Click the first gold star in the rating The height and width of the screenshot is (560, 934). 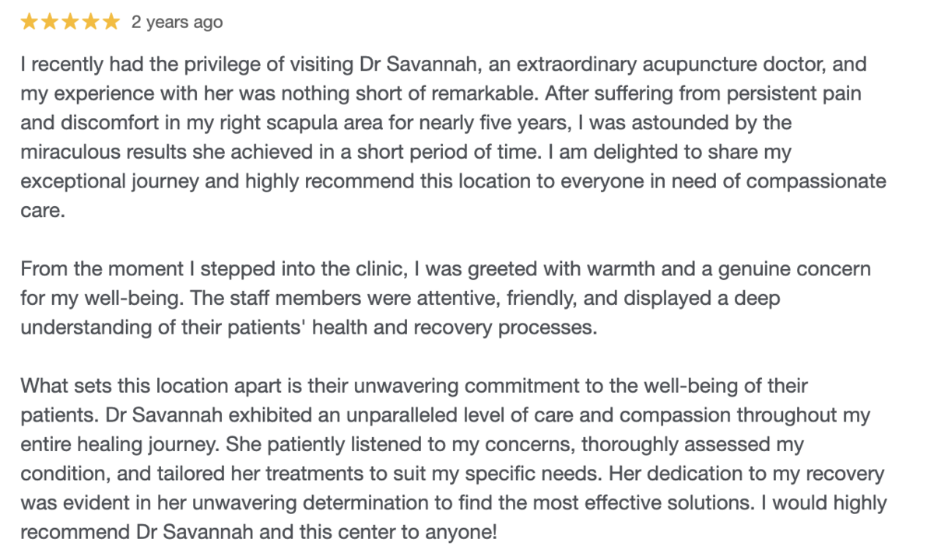click(x=30, y=22)
